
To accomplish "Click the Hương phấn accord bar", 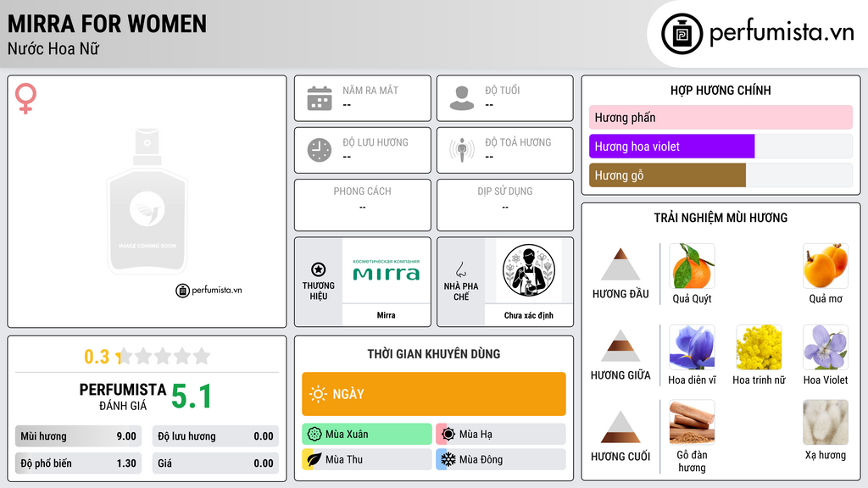I will [721, 117].
